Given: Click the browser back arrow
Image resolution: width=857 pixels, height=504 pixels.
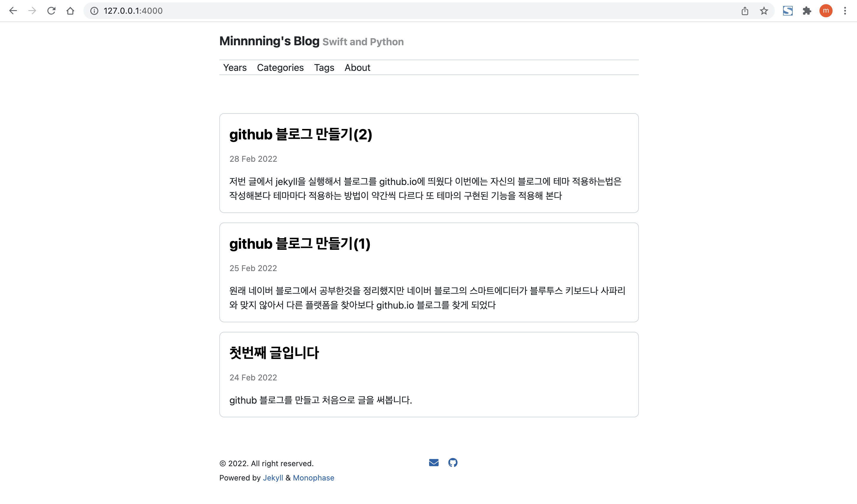Looking at the screenshot, I should [x=13, y=11].
